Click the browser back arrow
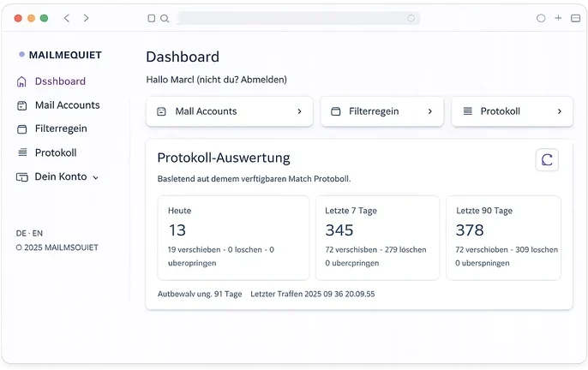This screenshot has height=370, width=588. click(x=67, y=18)
